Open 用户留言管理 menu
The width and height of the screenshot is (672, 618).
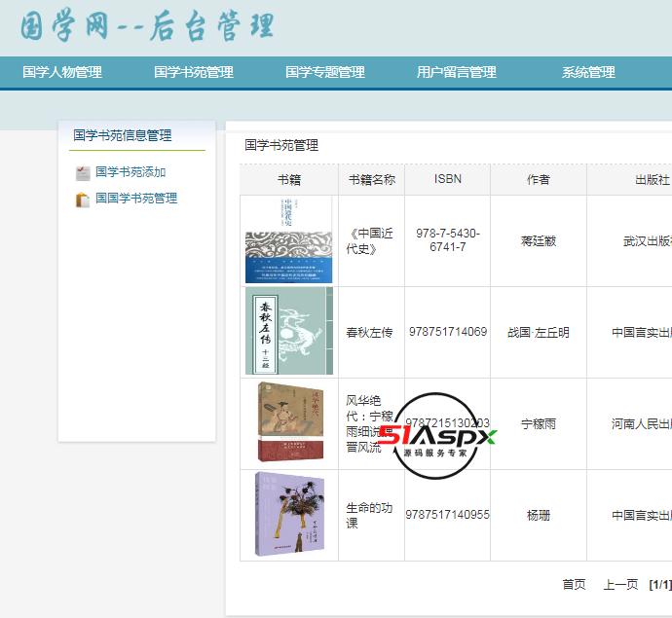click(457, 72)
